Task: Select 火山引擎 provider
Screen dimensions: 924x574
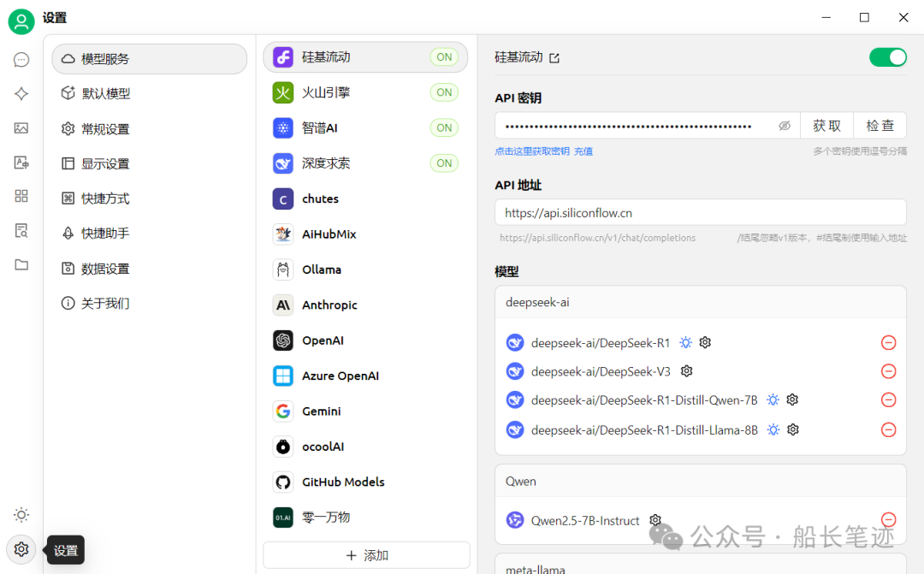Action: (x=365, y=92)
